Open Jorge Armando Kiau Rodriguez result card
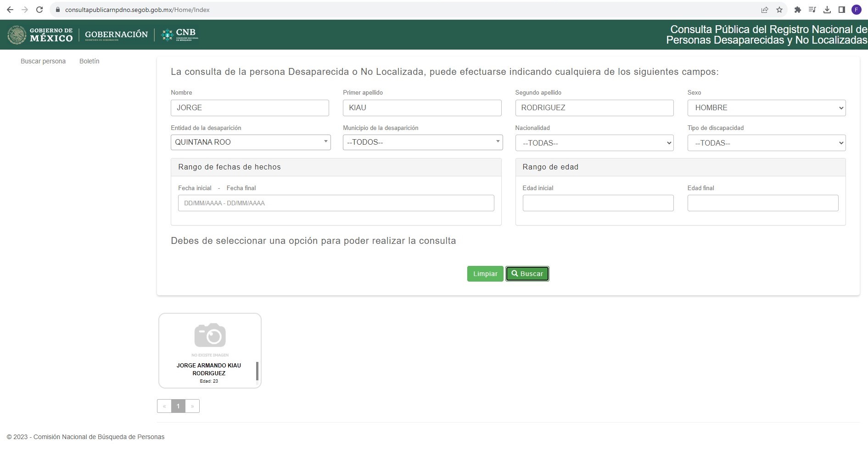Viewport: 868px width, 457px height. pos(209,350)
